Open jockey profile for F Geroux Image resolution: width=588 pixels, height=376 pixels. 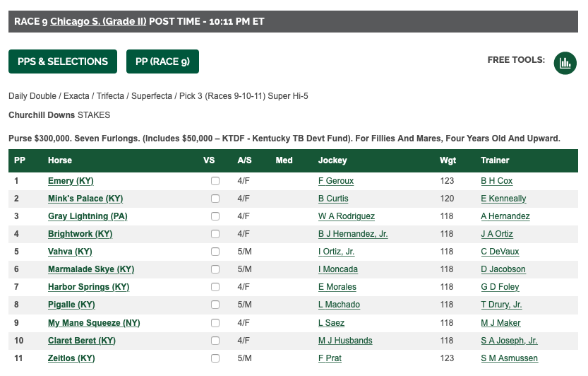coord(336,181)
